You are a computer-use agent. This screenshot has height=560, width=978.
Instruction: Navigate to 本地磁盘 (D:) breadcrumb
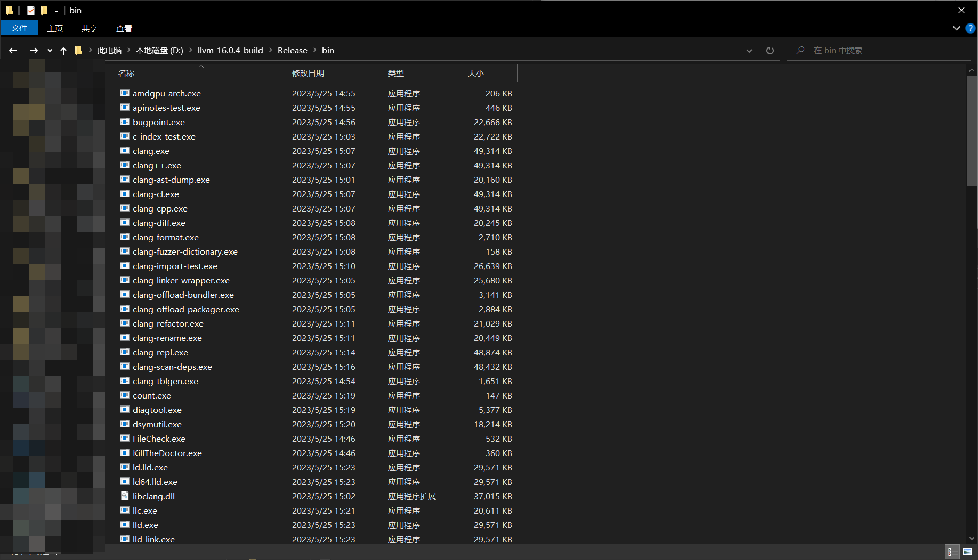point(159,50)
